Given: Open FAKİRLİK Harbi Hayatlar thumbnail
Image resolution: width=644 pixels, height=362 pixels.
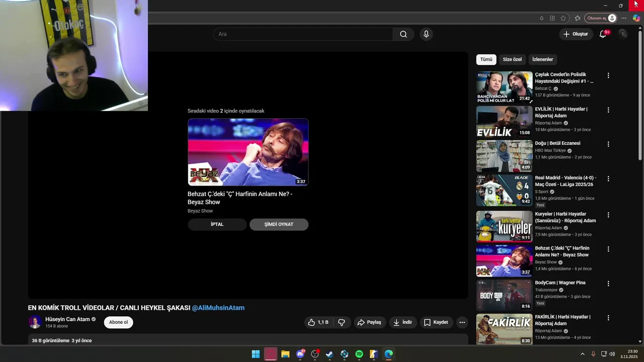Looking at the screenshot, I should (x=504, y=330).
